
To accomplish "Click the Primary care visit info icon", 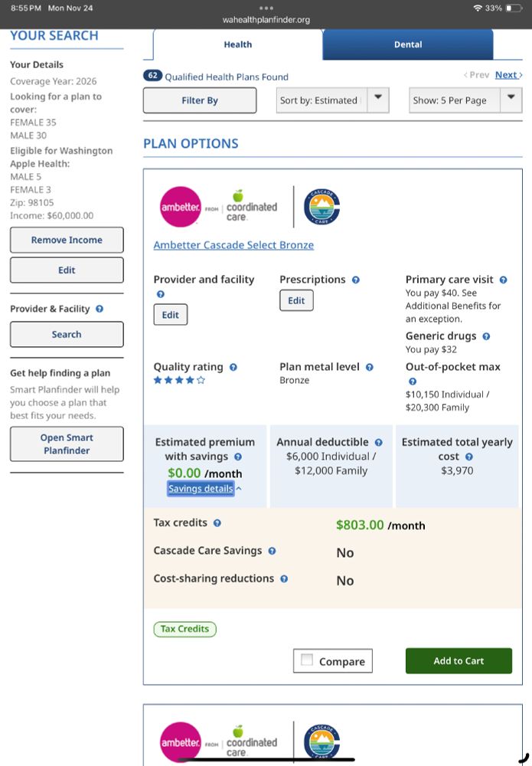I will (503, 280).
